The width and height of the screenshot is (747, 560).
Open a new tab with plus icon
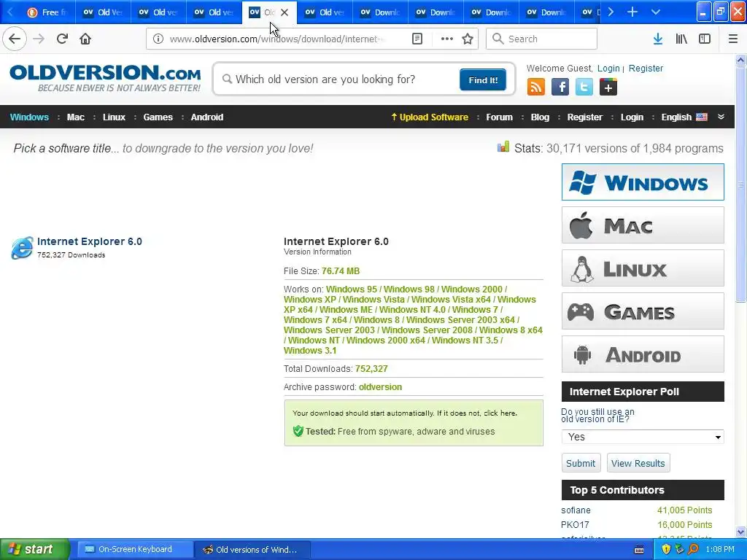(632, 12)
